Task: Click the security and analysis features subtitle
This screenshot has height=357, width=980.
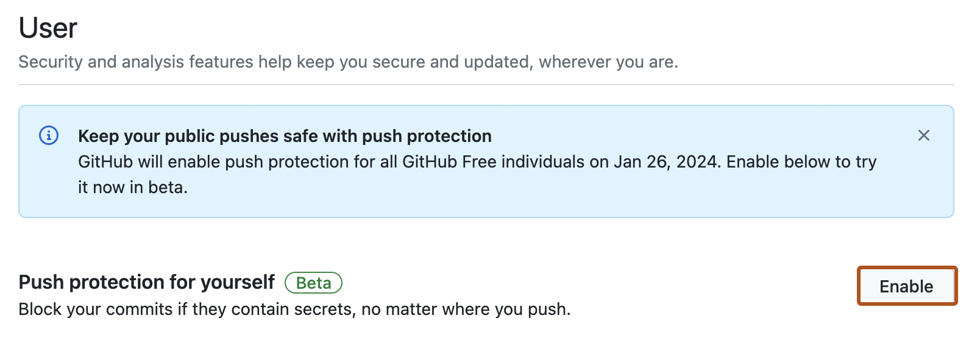Action: click(347, 62)
